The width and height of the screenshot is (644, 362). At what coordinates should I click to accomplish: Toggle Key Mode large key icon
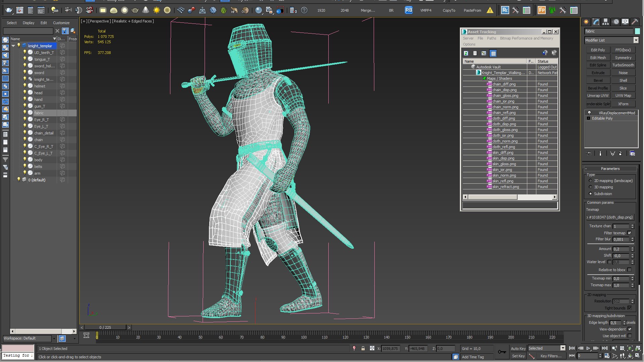(x=502, y=352)
